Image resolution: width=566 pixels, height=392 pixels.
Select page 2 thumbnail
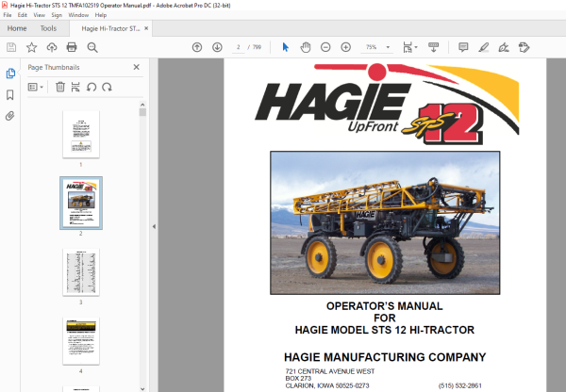coord(81,203)
